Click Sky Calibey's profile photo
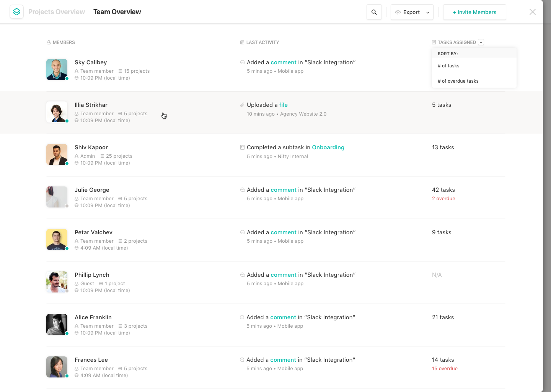 coord(57,70)
